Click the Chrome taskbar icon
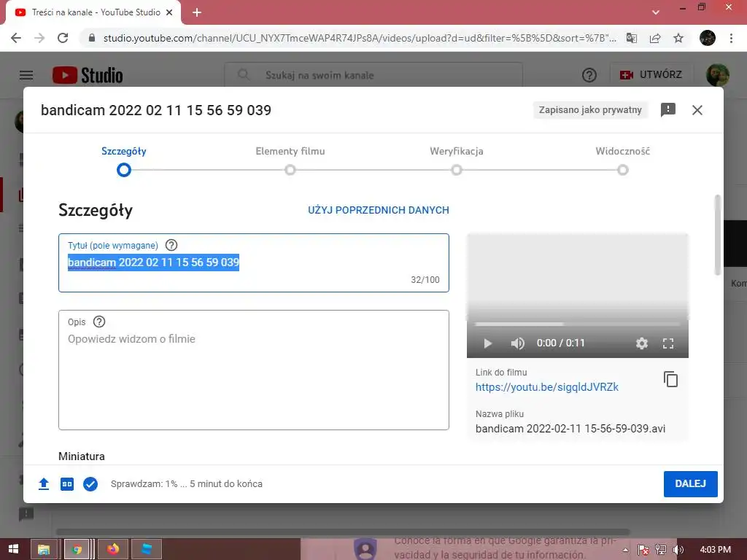Image resolution: width=747 pixels, height=560 pixels. 77,550
